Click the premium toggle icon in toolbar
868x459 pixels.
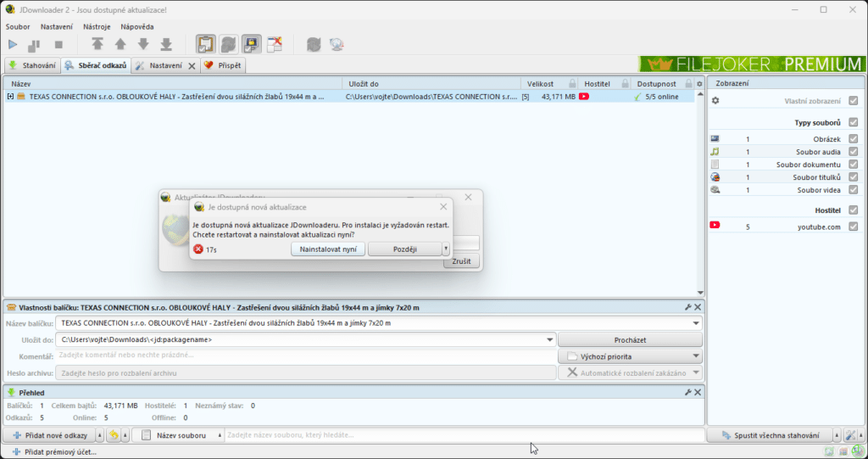[252, 44]
